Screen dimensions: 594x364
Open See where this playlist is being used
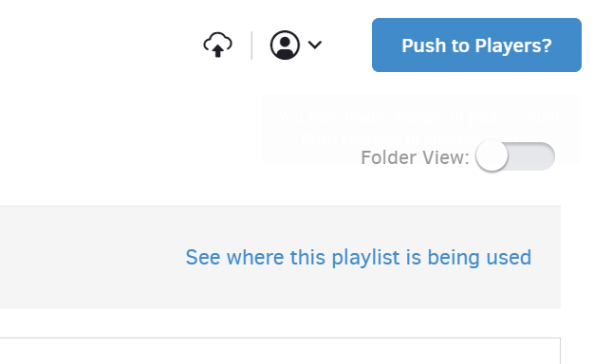359,257
